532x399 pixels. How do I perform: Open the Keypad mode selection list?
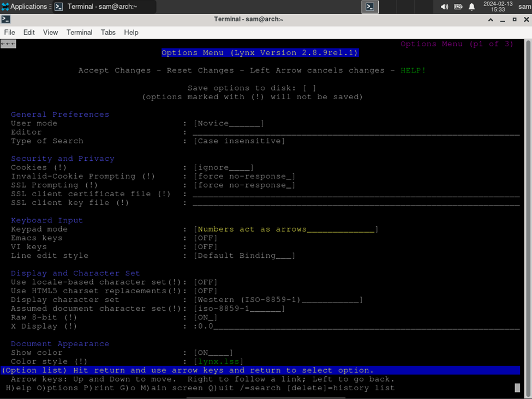286,229
